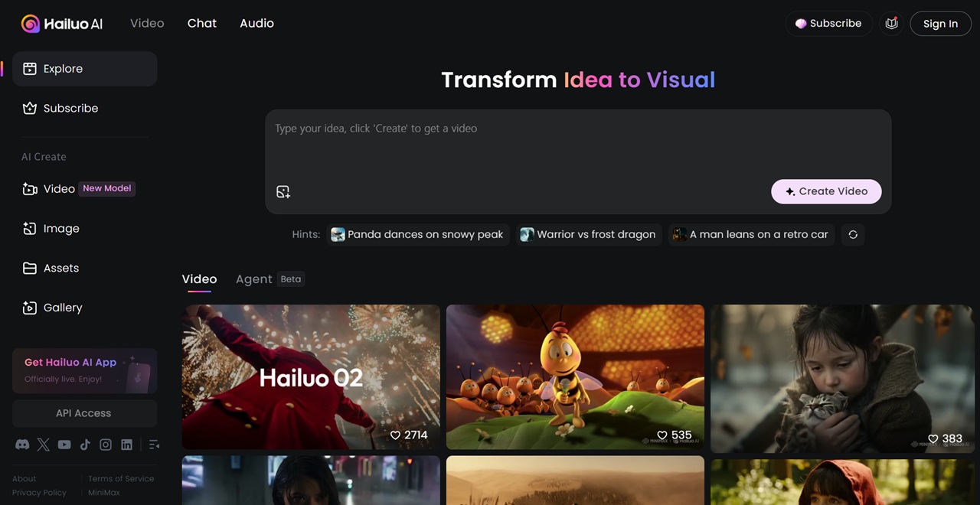Open the Get Hailuo AI App banner

85,370
